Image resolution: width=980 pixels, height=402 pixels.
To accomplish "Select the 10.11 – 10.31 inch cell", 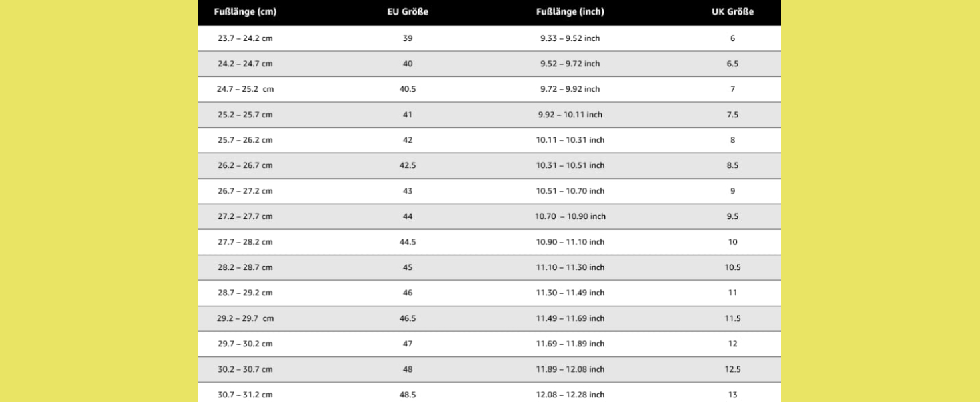I will point(570,140).
